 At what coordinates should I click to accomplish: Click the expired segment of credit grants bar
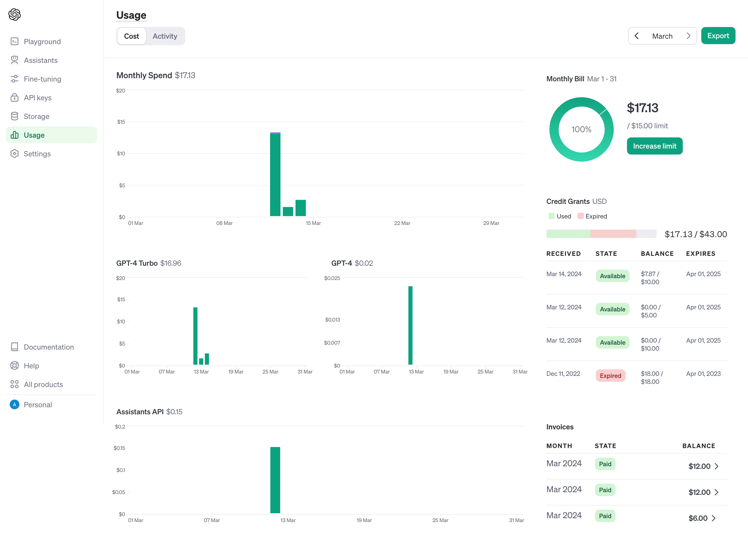(613, 234)
